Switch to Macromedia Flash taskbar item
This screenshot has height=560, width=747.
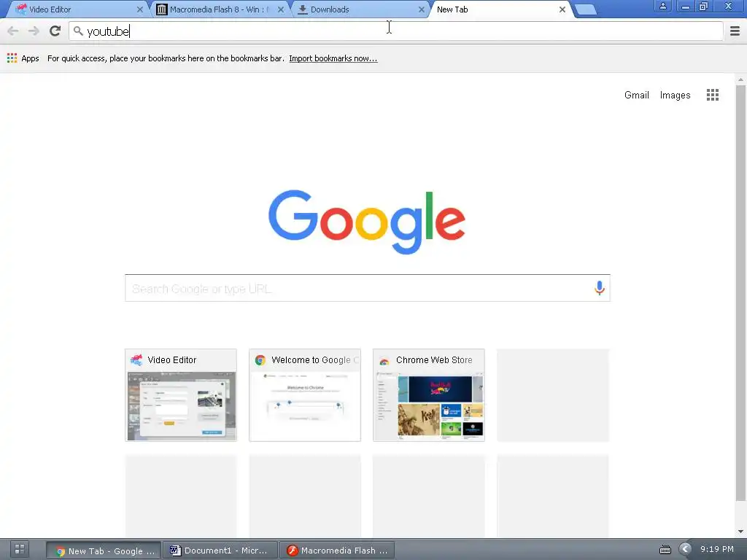point(337,551)
